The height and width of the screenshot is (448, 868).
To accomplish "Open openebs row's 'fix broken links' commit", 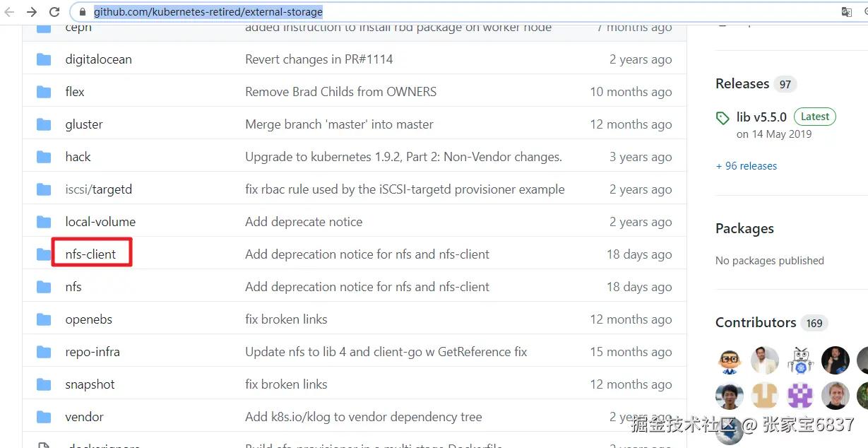I will [x=286, y=319].
